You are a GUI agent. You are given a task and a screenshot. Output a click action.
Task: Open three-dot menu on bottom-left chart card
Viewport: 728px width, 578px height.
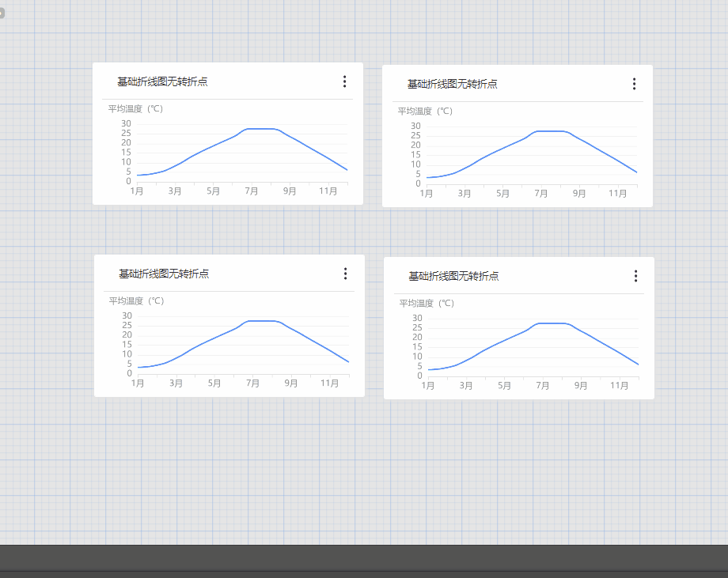click(x=345, y=274)
